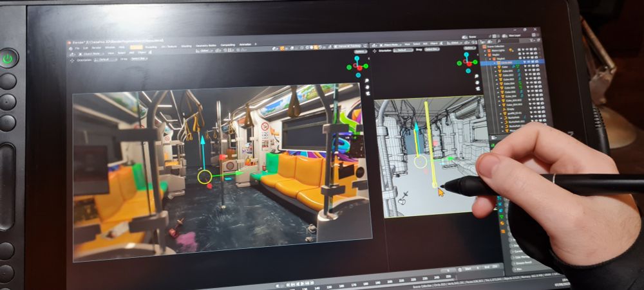Toggle the render camera icon on the Cube row
This screenshot has width=644, height=290.
point(538,66)
